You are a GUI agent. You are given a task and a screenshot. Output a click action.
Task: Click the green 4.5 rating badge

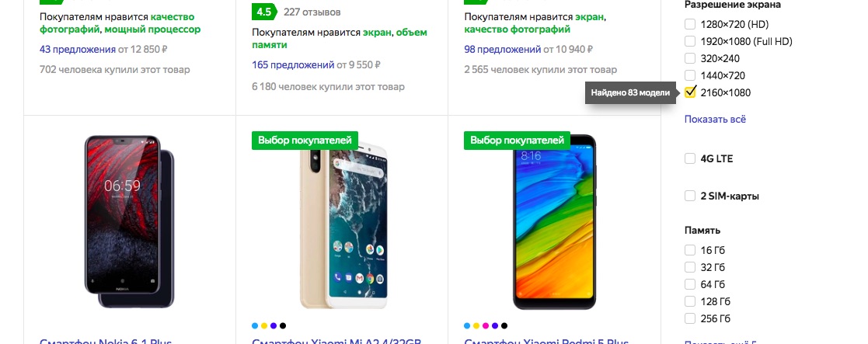[264, 12]
